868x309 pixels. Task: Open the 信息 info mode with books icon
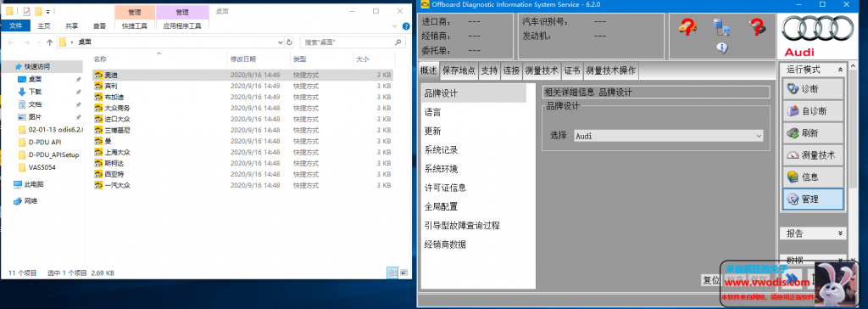click(x=813, y=177)
